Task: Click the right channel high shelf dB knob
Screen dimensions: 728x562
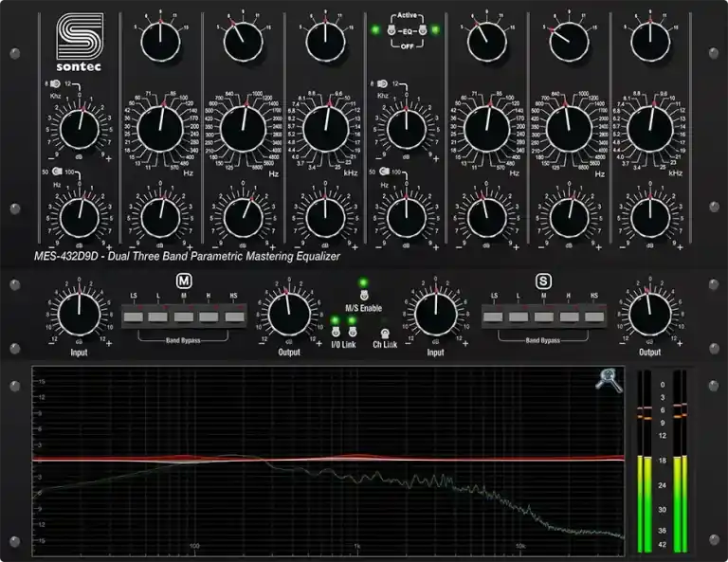Action: coord(407,131)
